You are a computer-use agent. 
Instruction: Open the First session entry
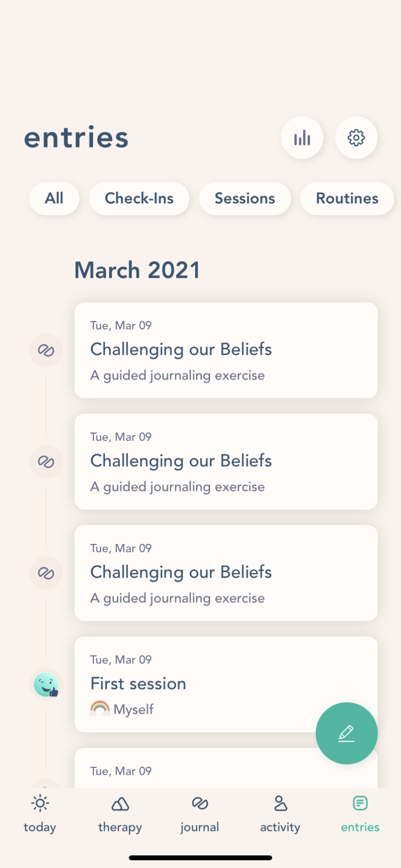tap(193, 684)
